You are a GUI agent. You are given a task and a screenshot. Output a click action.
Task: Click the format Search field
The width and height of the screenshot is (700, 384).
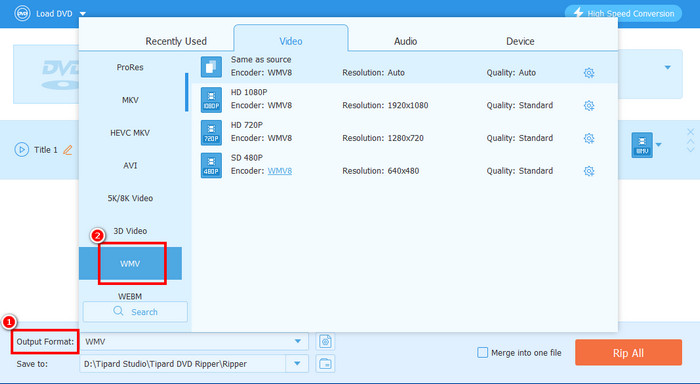pyautogui.click(x=135, y=312)
